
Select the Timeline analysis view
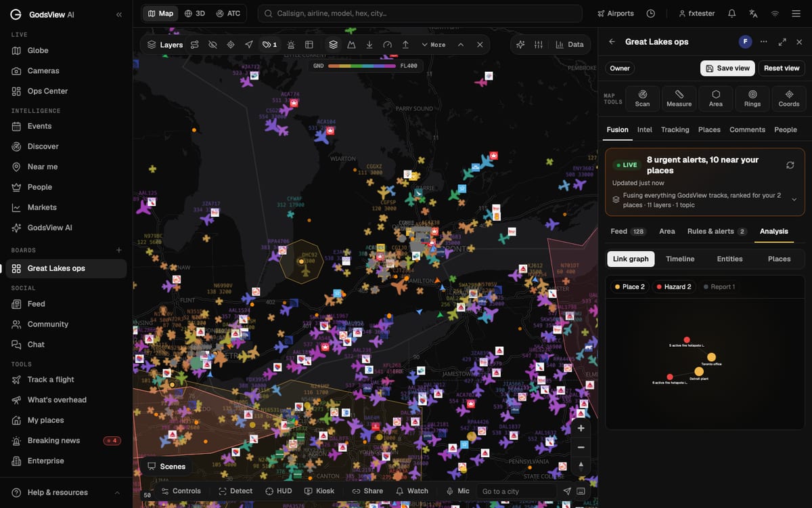pyautogui.click(x=680, y=259)
